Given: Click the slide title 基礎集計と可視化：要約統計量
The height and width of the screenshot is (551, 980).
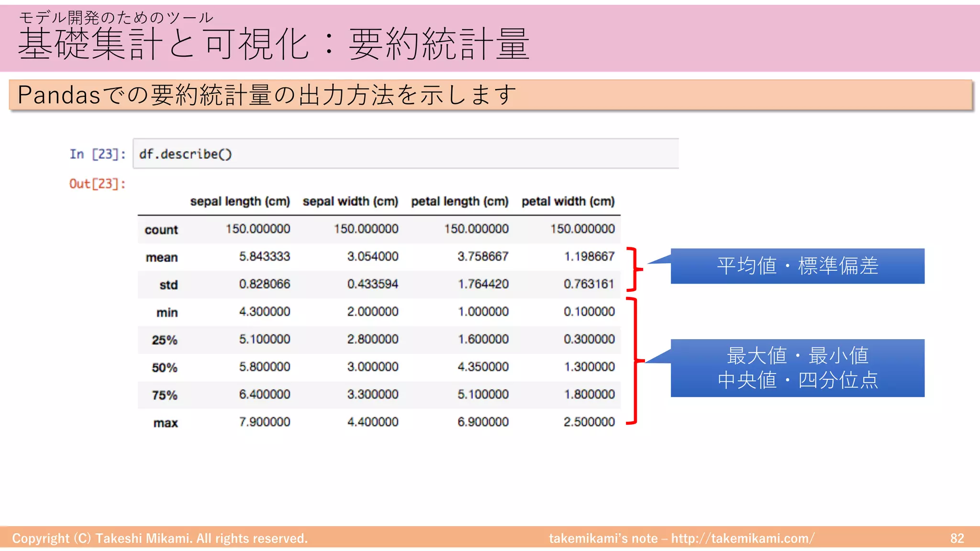Looking at the screenshot, I should pos(274,44).
